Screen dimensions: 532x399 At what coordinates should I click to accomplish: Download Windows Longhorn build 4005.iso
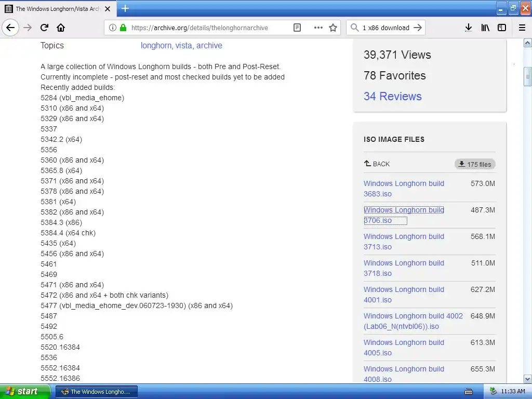click(404, 348)
